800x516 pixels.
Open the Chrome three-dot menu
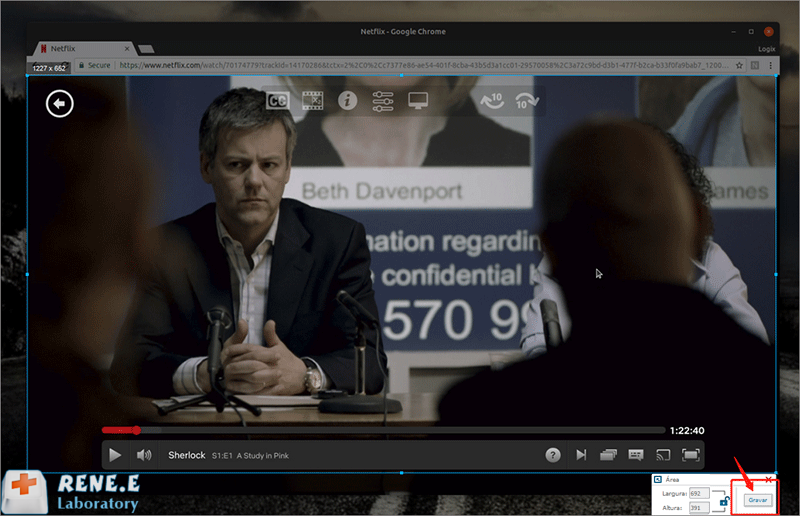(x=770, y=65)
